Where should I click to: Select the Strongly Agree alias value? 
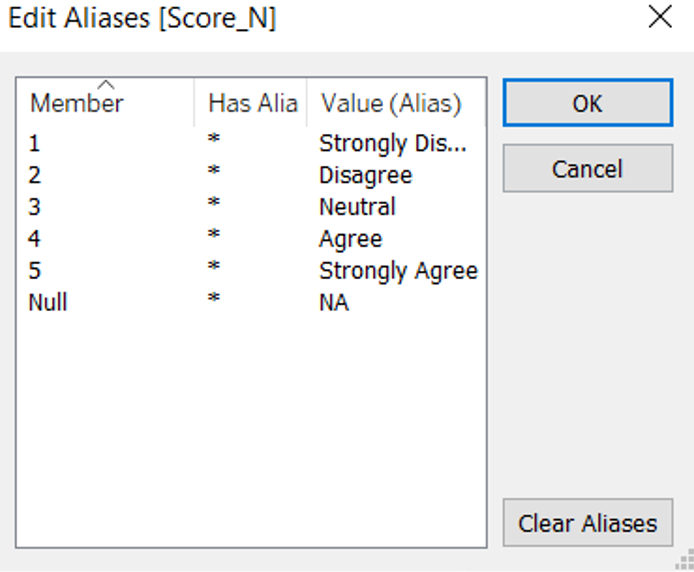pos(398,271)
